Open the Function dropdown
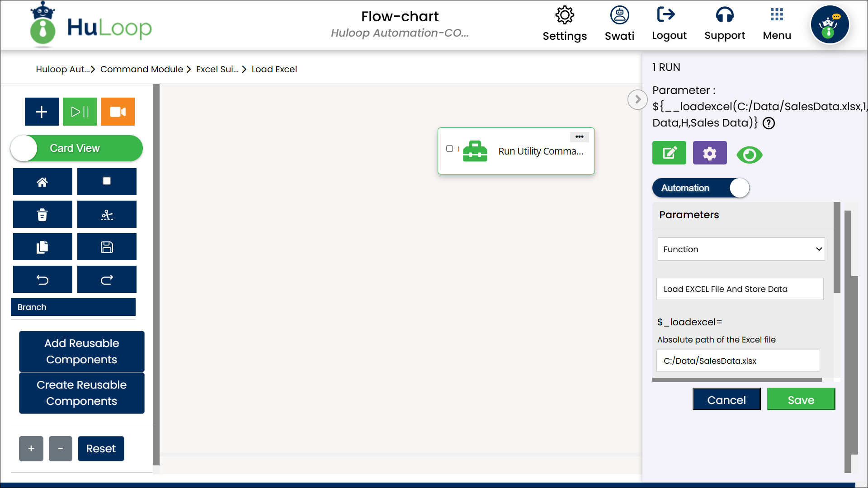Viewport: 868px width, 488px height. tap(741, 249)
